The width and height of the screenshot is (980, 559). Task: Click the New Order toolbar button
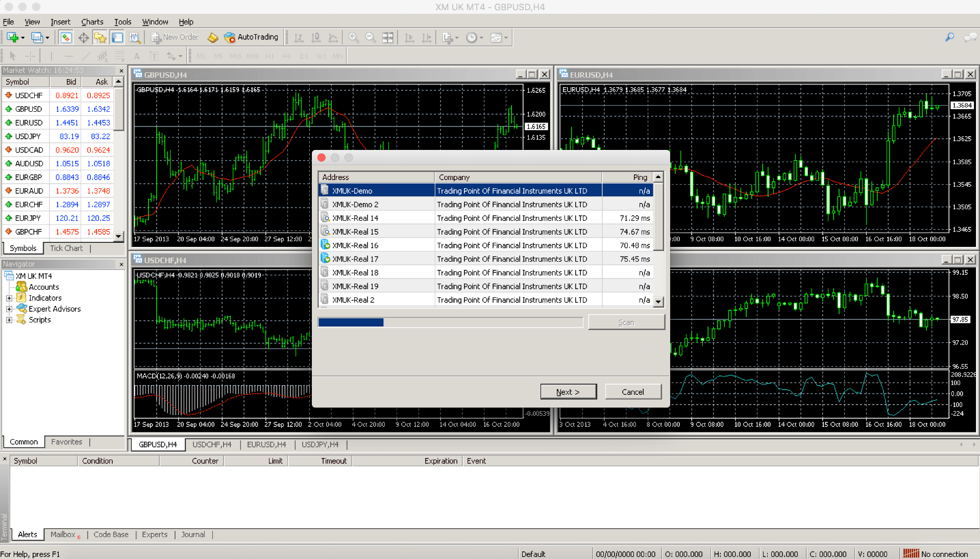coord(175,37)
